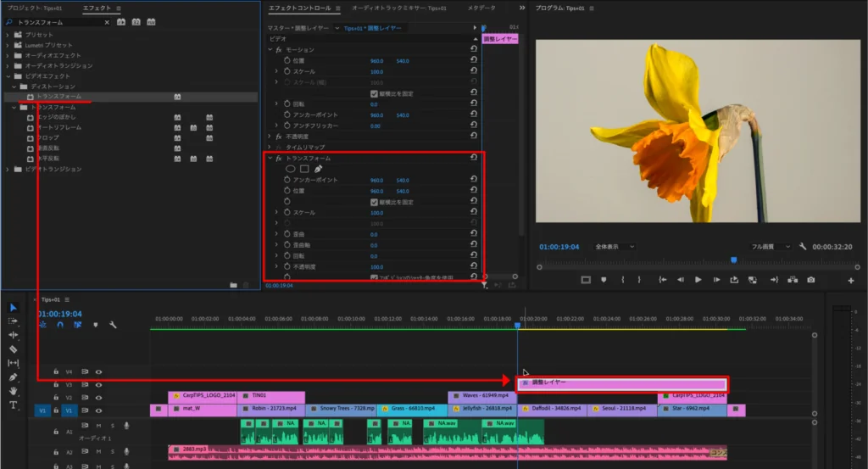This screenshot has width=868, height=469.
Task: Mute audio track A1
Action: click(x=98, y=426)
